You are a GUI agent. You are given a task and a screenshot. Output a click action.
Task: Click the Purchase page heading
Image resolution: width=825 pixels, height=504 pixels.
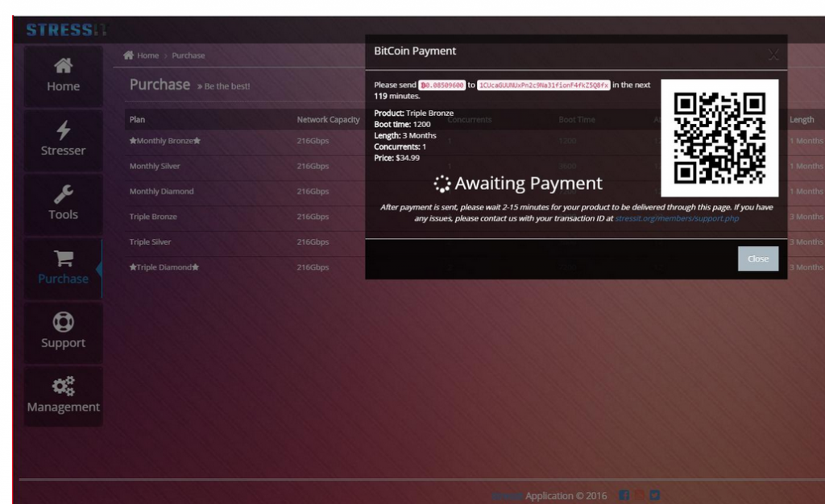pos(160,85)
